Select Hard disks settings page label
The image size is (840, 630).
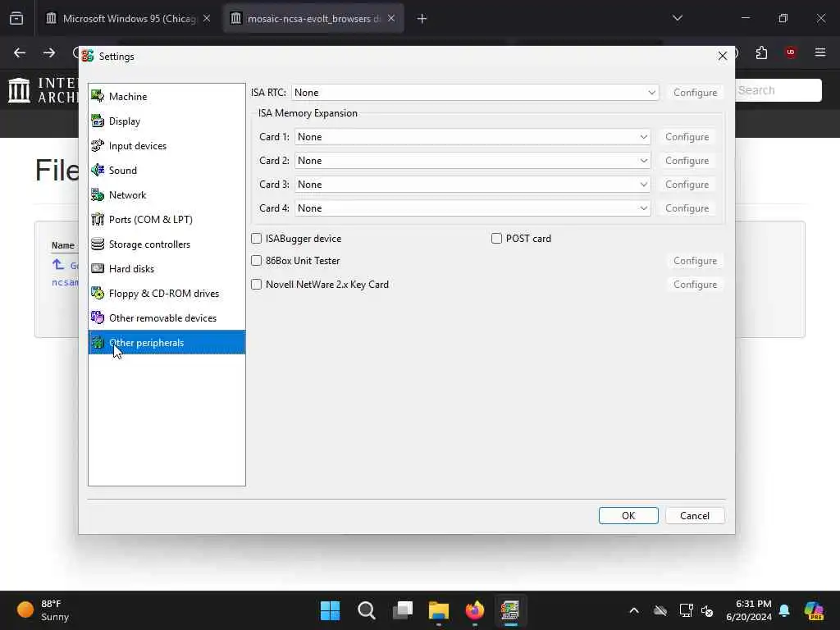coord(132,269)
